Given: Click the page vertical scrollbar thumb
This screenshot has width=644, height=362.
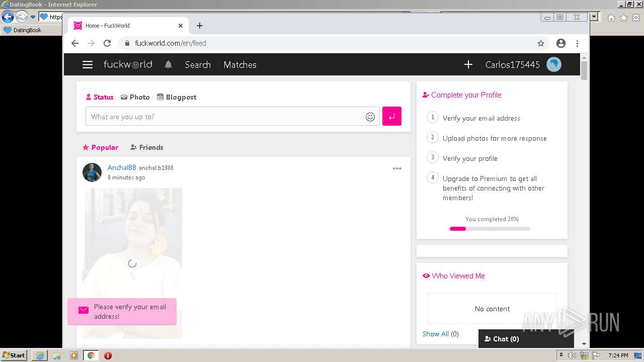Looking at the screenshot, I should (x=584, y=70).
